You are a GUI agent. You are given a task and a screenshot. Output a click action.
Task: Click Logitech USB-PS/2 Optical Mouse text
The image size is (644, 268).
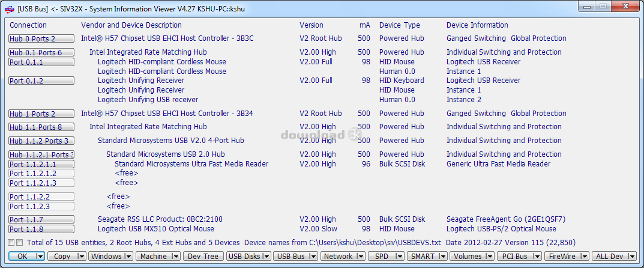(502, 228)
